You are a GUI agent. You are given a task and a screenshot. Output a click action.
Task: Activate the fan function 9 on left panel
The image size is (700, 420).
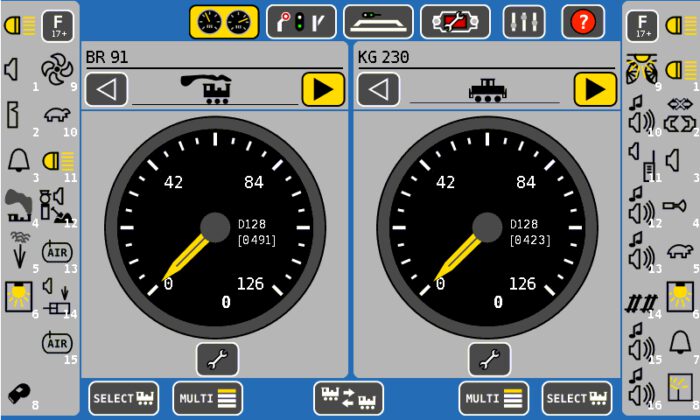coord(57,69)
